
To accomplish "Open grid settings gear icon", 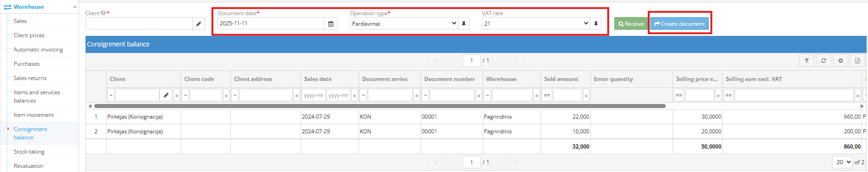I will click(x=840, y=60).
